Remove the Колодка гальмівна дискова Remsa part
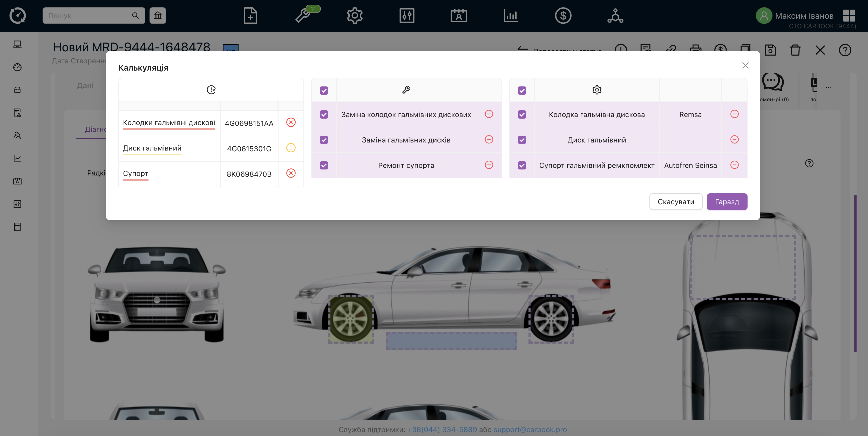Viewport: 868px width, 436px height. pos(734,114)
